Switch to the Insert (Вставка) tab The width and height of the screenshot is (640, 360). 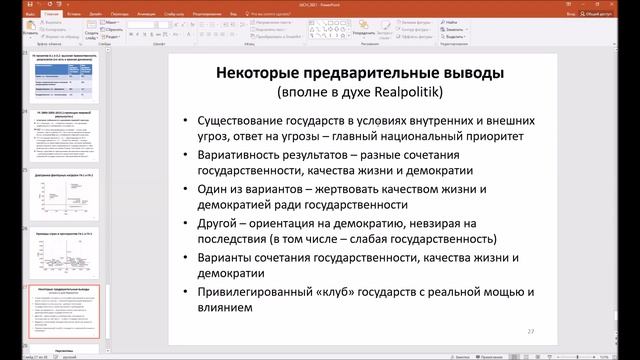click(73, 14)
